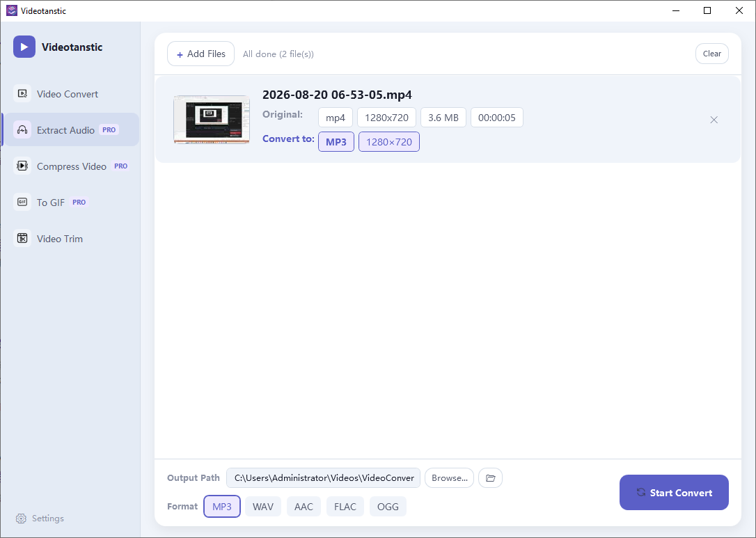Click the Compress Video icon
Screen dimensions: 756x538
tap(22, 166)
